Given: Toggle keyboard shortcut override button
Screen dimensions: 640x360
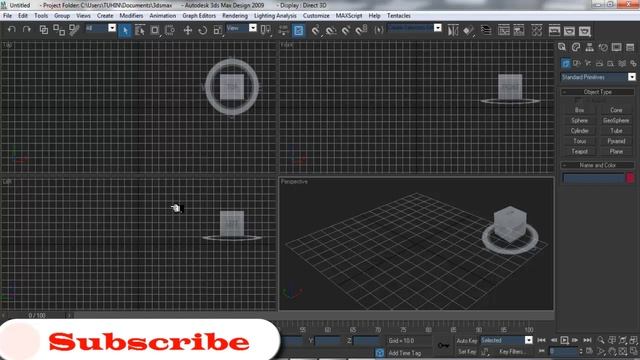Looking at the screenshot, I should 298,30.
